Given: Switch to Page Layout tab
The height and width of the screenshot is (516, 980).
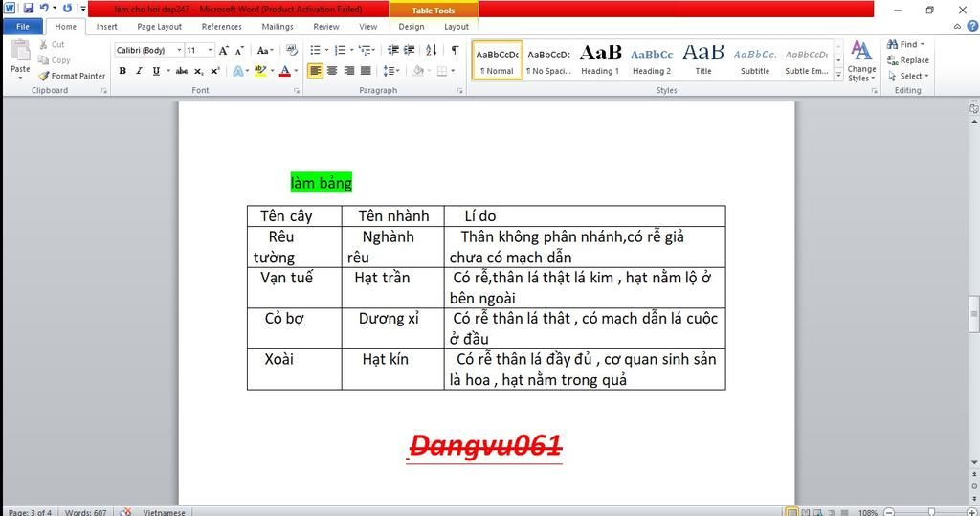Looking at the screenshot, I should click(160, 27).
